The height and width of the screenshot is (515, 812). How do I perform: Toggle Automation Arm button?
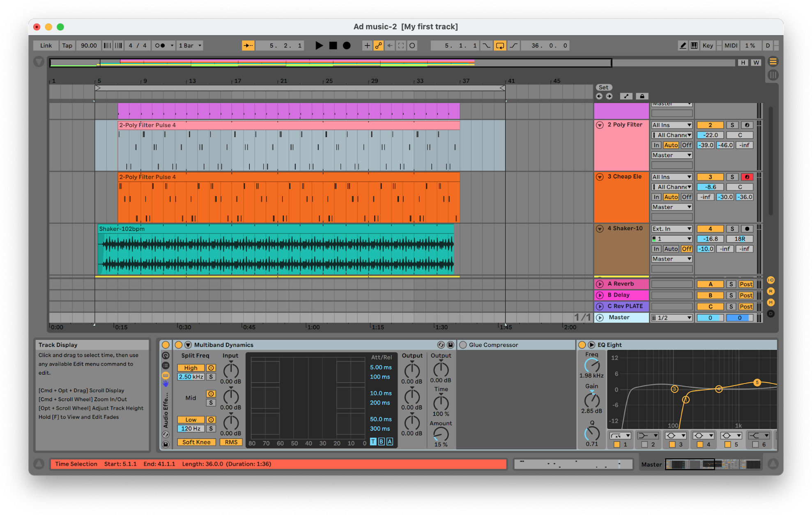(378, 46)
